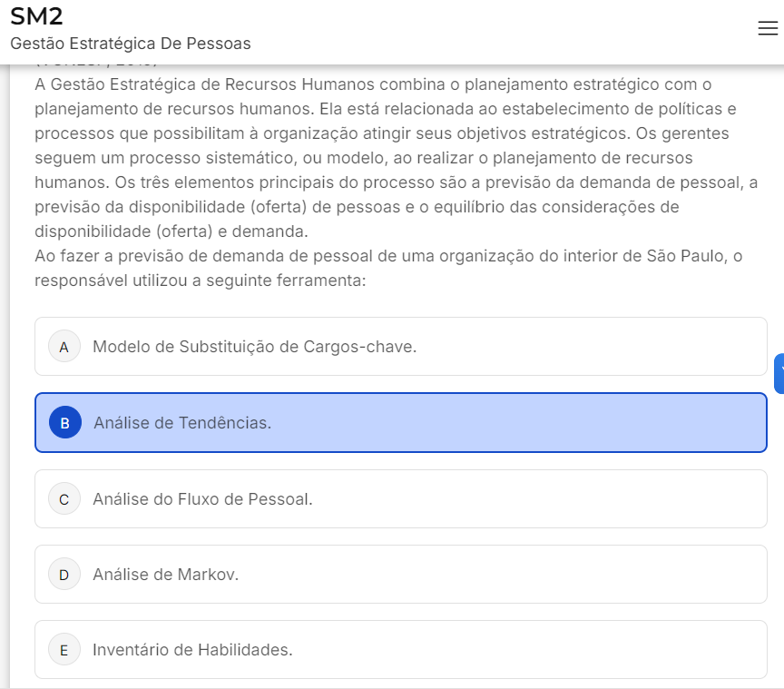Screen dimensions: 784x689
Task: Click the SM2 header title
Action: point(37,15)
